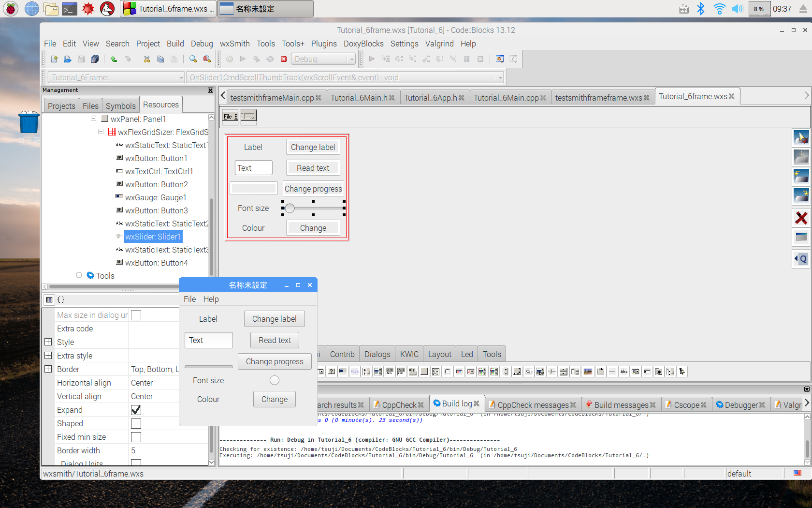812x508 pixels.
Task: Pick wxStaticBitmap picture icon in palette
Action: (588, 372)
